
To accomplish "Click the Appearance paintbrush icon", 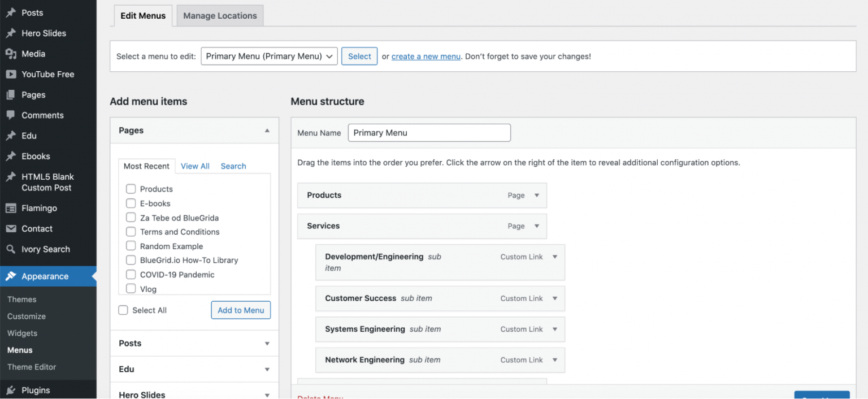I will tap(10, 276).
